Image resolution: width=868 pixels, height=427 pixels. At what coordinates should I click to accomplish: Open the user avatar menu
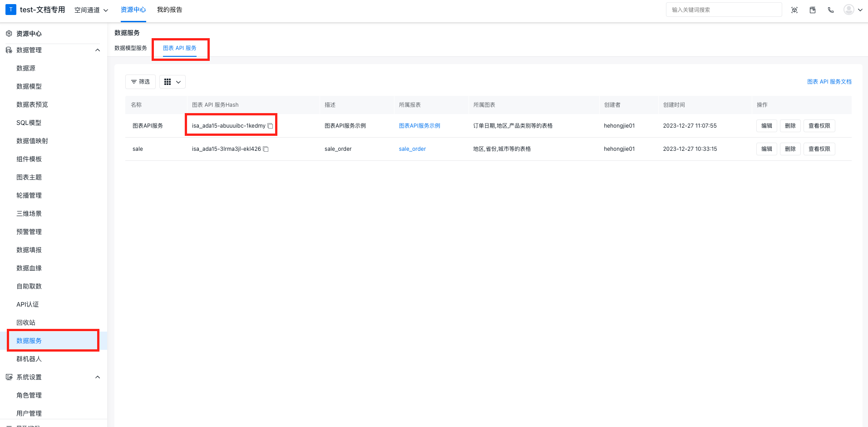[x=848, y=10]
